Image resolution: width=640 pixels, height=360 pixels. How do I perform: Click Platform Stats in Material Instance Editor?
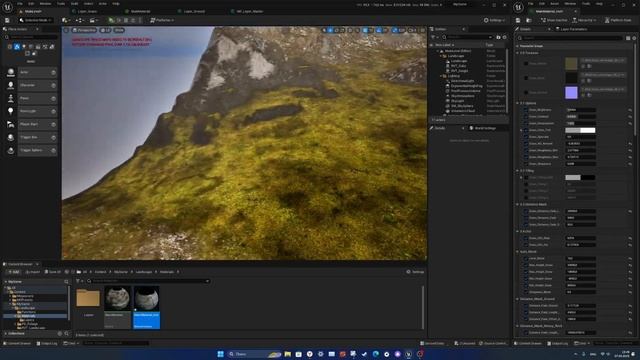click(x=619, y=20)
